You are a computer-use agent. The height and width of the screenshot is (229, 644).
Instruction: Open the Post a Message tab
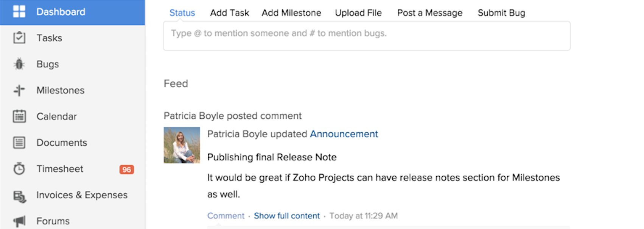coord(429,13)
